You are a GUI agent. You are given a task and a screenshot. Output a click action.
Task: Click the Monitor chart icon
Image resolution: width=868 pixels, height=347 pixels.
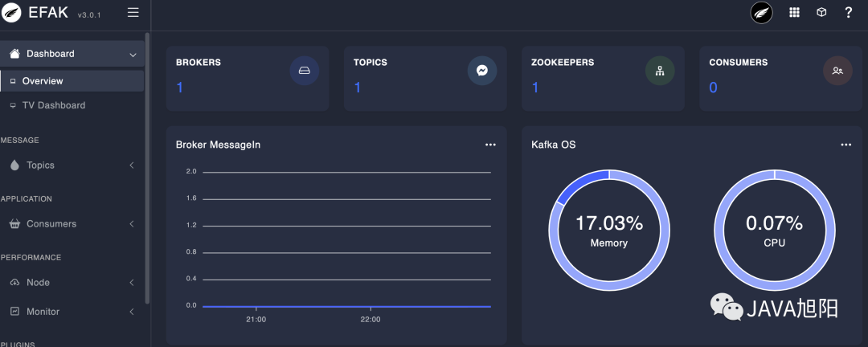click(15, 312)
